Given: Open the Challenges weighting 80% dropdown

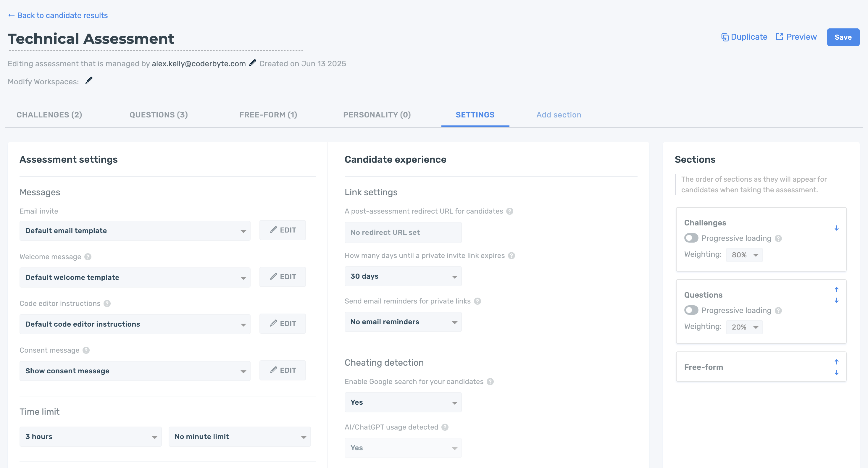Looking at the screenshot, I should pyautogui.click(x=744, y=255).
